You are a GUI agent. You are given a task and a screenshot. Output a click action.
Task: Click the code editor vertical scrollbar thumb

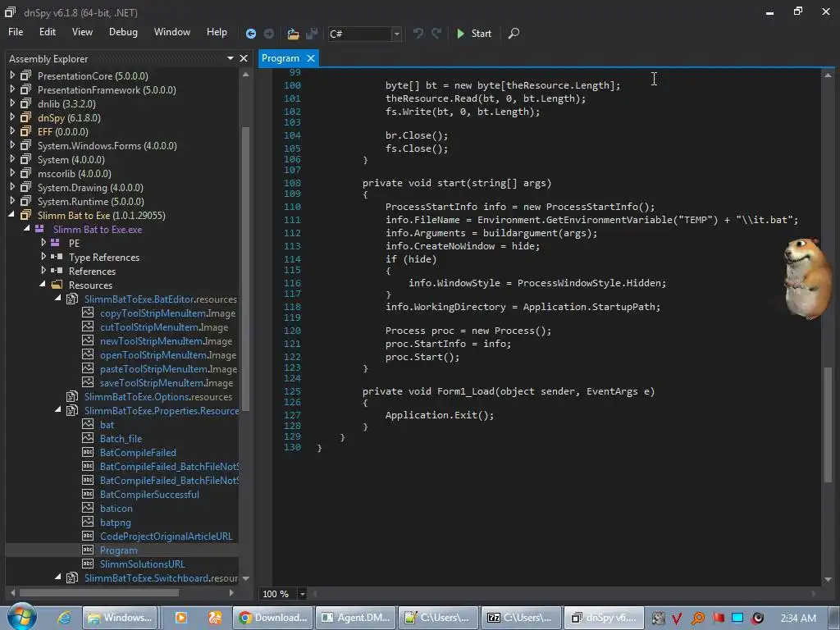[829, 423]
